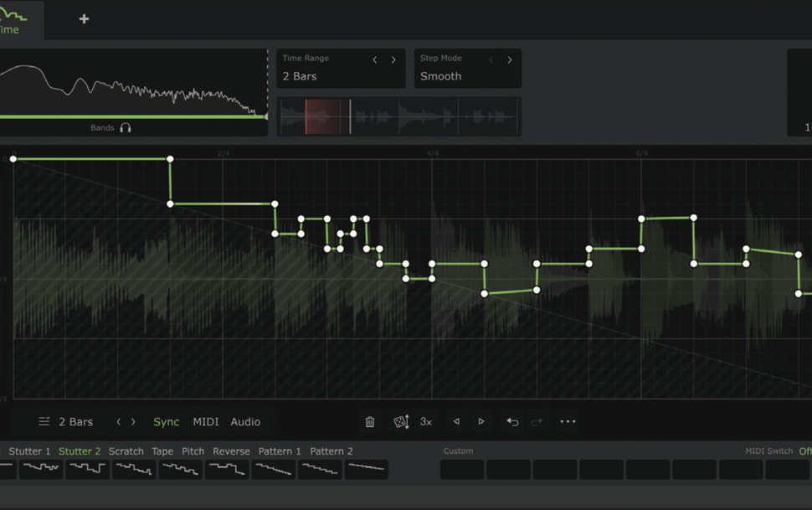Switch triggering to MIDI mode
Viewport: 812px width, 510px height.
click(205, 421)
